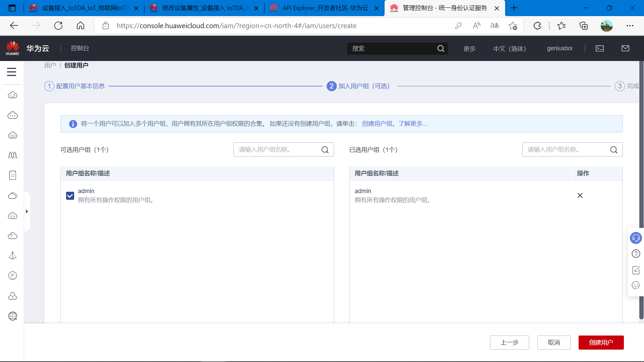Screen dimensions: 644x362
Task: Click the browser profile avatar
Action: click(x=606, y=26)
